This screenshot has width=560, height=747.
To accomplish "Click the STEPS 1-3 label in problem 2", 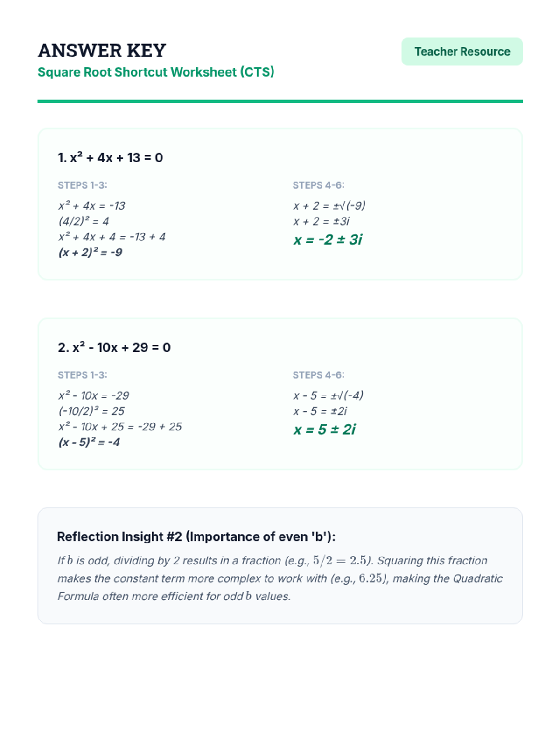I will 83,375.
